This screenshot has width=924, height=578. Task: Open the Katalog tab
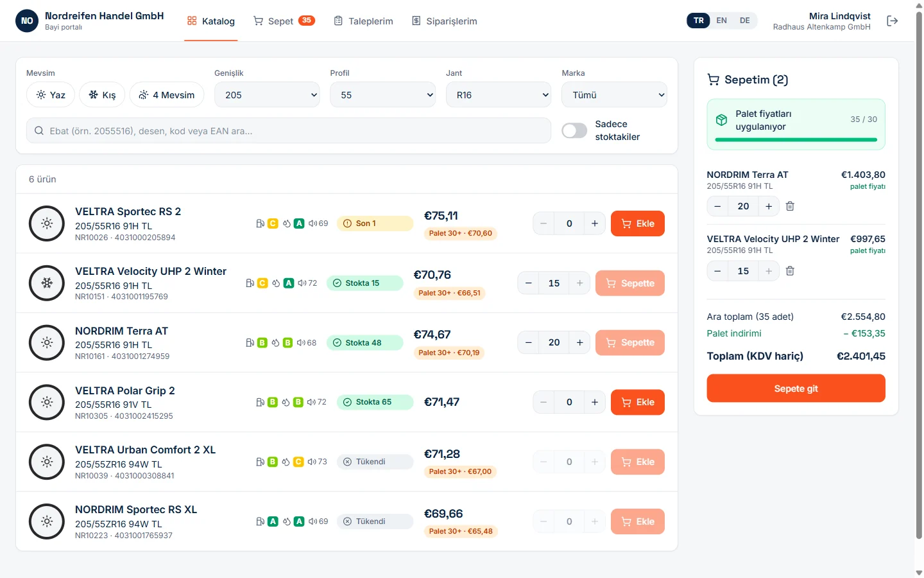pyautogui.click(x=210, y=21)
